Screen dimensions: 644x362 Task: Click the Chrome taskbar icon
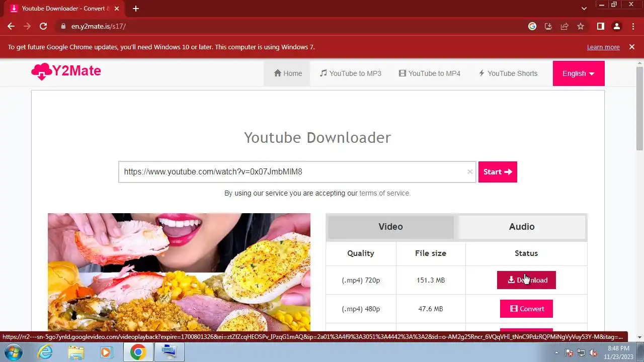click(138, 352)
